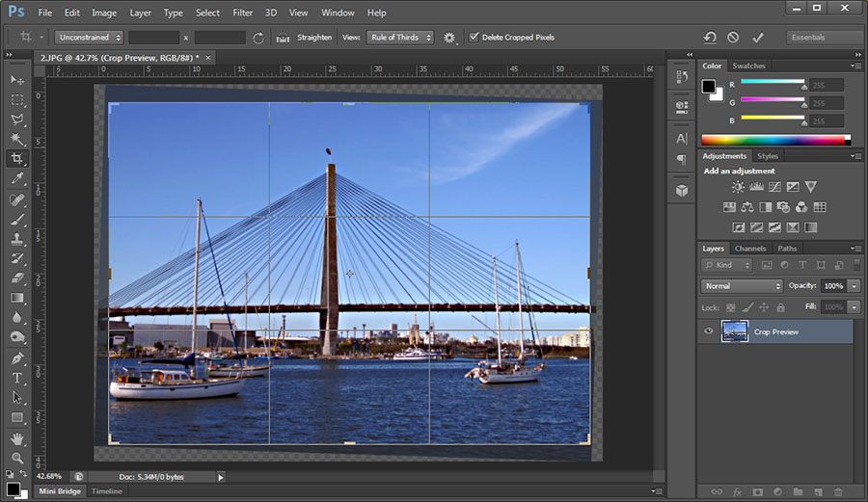This screenshot has width=868, height=502.
Task: Open crop settings gear options
Action: coord(449,38)
